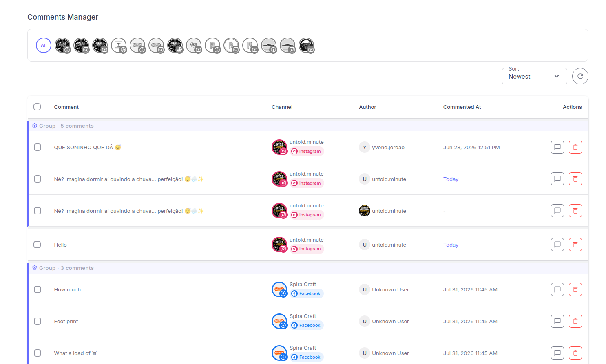
Task: Check the 'Né? Imagina' comment dated Today
Action: [x=38, y=179]
